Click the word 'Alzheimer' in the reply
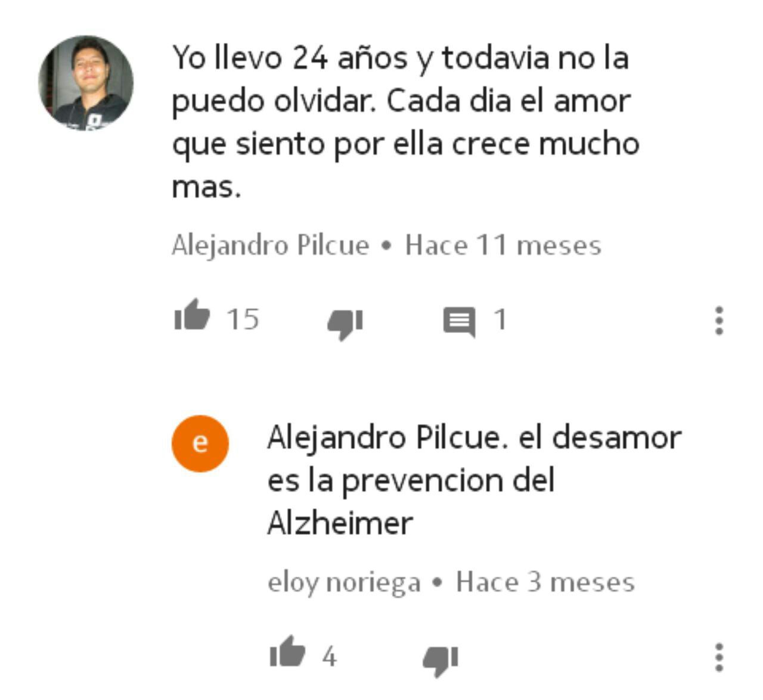The image size is (763, 700). point(340,523)
